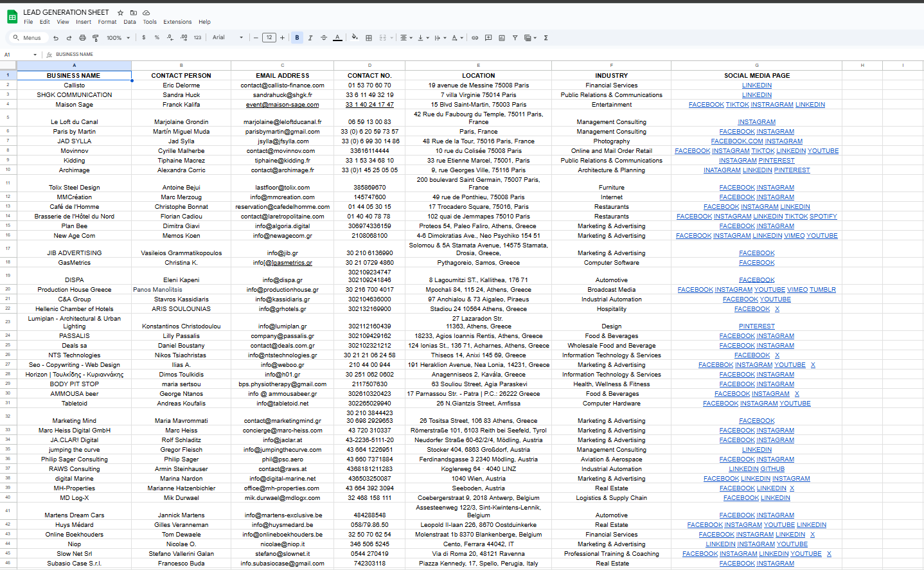Open the Help menu
Viewport: 924px width, 570px height.
coord(204,22)
